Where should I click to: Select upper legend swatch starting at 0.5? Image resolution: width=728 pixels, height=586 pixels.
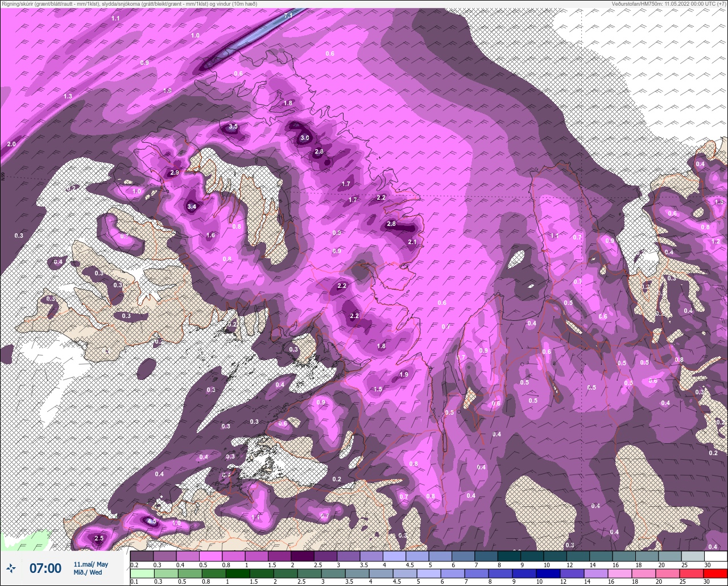(x=210, y=556)
